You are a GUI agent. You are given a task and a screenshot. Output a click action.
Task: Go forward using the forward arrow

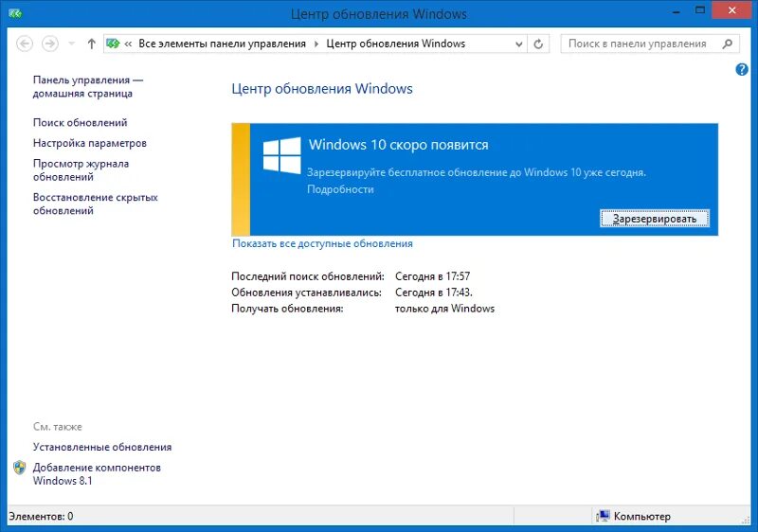(x=50, y=44)
